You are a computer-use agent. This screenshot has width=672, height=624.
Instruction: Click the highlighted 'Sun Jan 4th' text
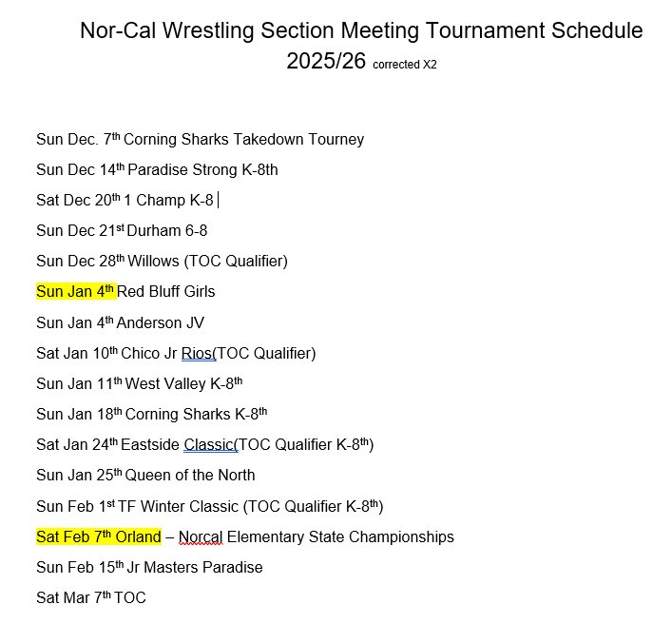point(75,292)
